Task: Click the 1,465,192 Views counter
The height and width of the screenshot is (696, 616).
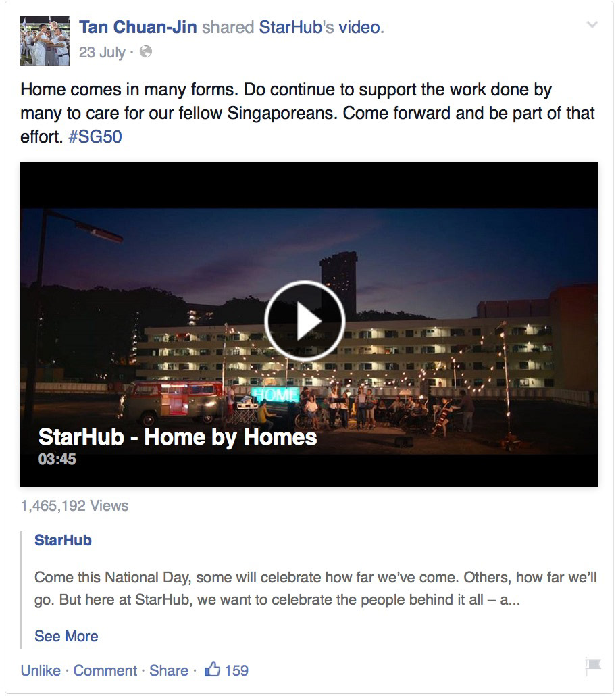Action: [74, 506]
